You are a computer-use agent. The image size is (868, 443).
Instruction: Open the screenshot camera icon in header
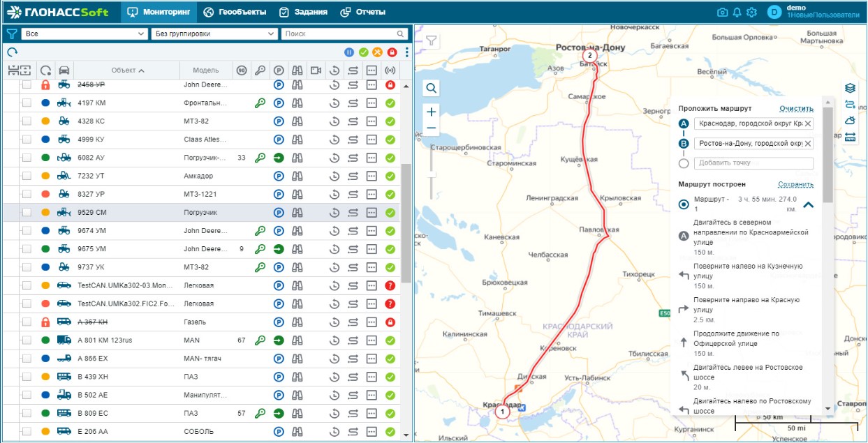click(722, 13)
